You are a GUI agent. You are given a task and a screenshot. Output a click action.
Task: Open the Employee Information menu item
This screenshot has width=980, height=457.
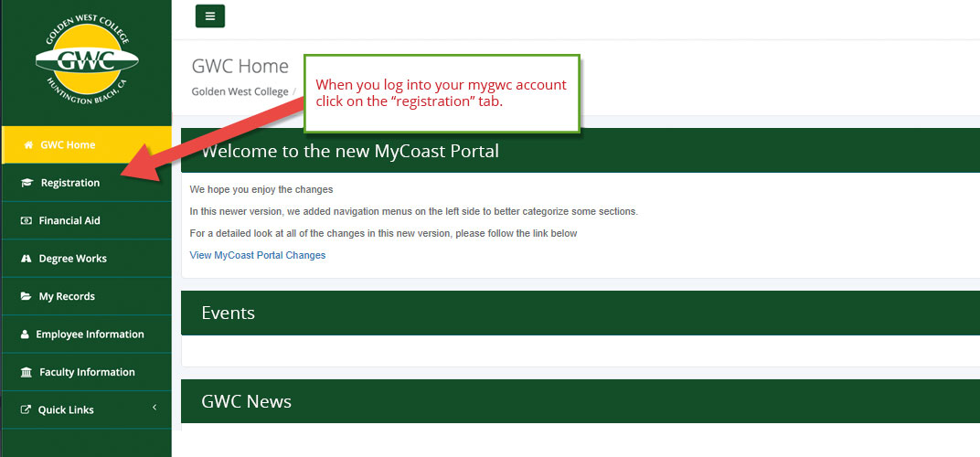coord(86,335)
